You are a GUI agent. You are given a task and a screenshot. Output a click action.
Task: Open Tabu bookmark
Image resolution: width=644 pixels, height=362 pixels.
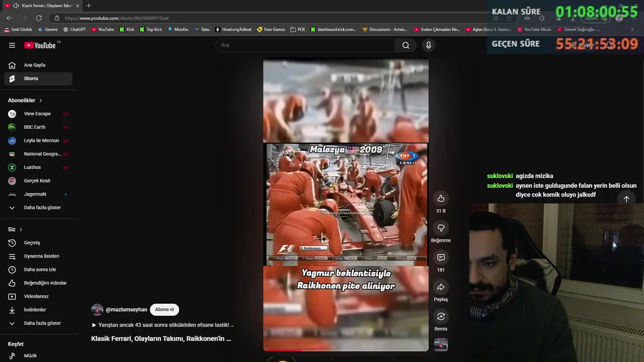(202, 30)
